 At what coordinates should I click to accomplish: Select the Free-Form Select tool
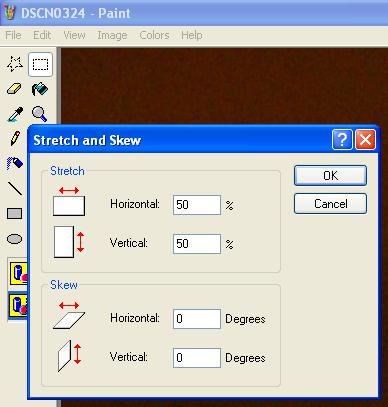click(15, 64)
